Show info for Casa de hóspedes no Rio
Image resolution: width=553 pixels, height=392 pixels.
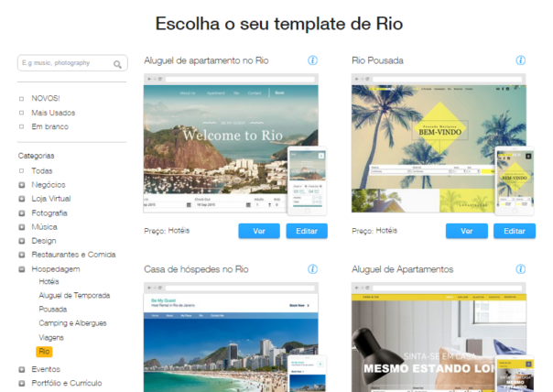click(x=312, y=269)
